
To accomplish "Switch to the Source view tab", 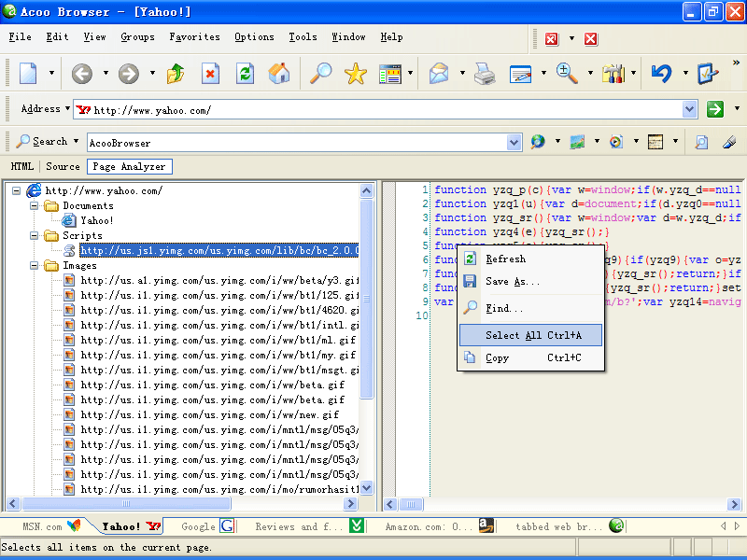I will pyautogui.click(x=63, y=167).
